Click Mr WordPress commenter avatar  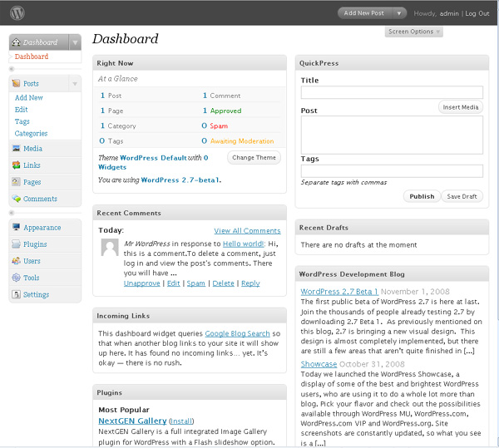point(110,248)
